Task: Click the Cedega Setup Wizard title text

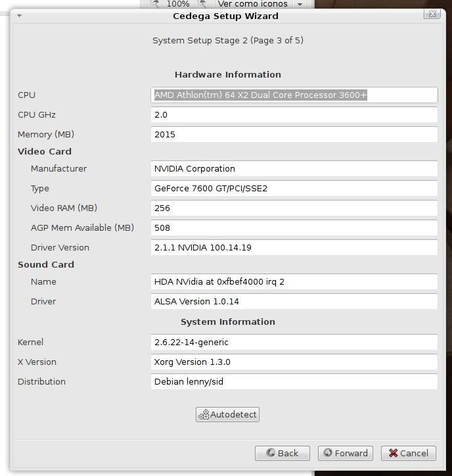Action: tap(225, 16)
